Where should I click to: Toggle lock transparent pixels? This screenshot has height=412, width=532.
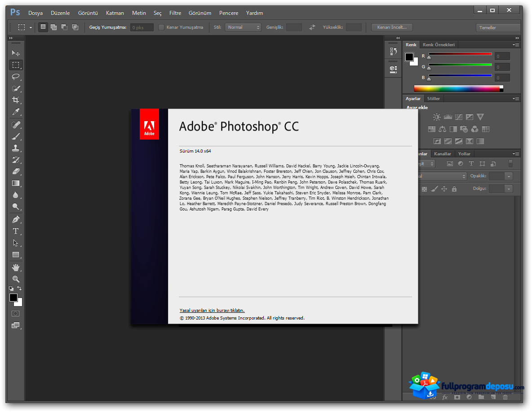coord(424,189)
